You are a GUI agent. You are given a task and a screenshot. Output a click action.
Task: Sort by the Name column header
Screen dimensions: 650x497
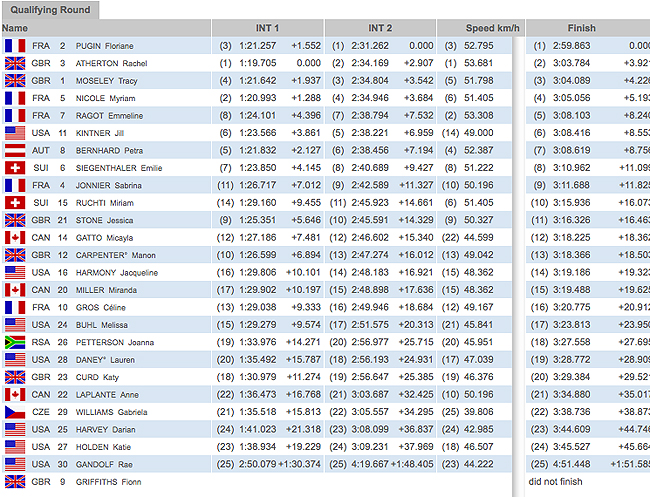(16, 29)
